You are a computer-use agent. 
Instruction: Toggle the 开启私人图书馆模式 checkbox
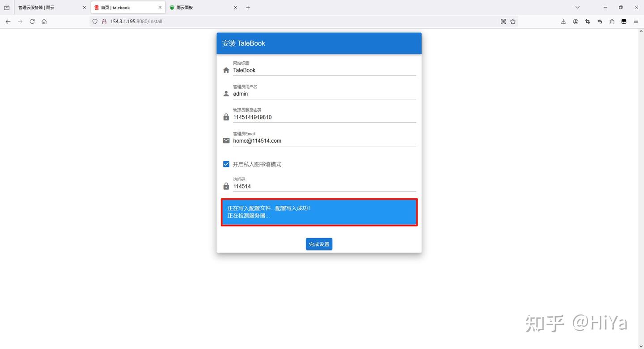[226, 164]
